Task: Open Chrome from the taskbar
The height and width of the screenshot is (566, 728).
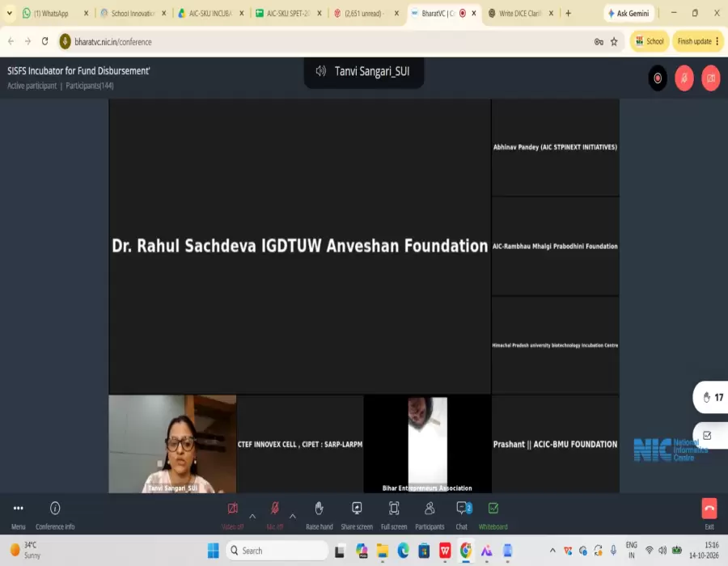Action: [x=466, y=551]
